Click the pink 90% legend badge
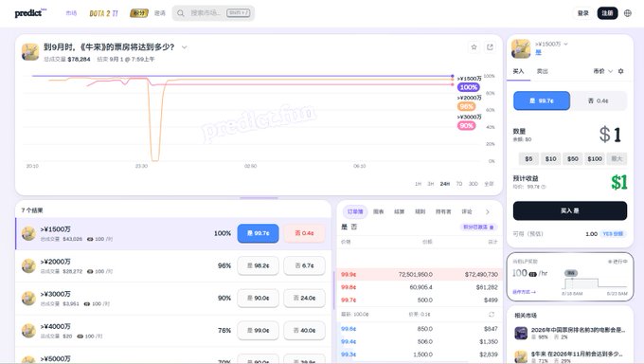The width and height of the screenshot is (644, 364). pyautogui.click(x=467, y=126)
